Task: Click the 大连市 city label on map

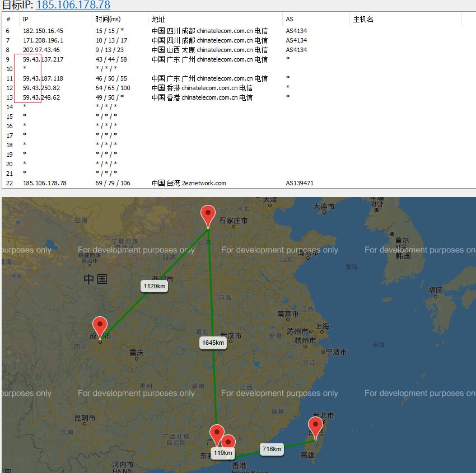Action: click(324, 207)
